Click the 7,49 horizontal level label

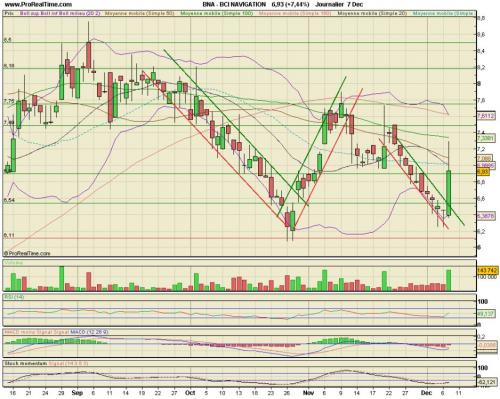click(x=9, y=123)
